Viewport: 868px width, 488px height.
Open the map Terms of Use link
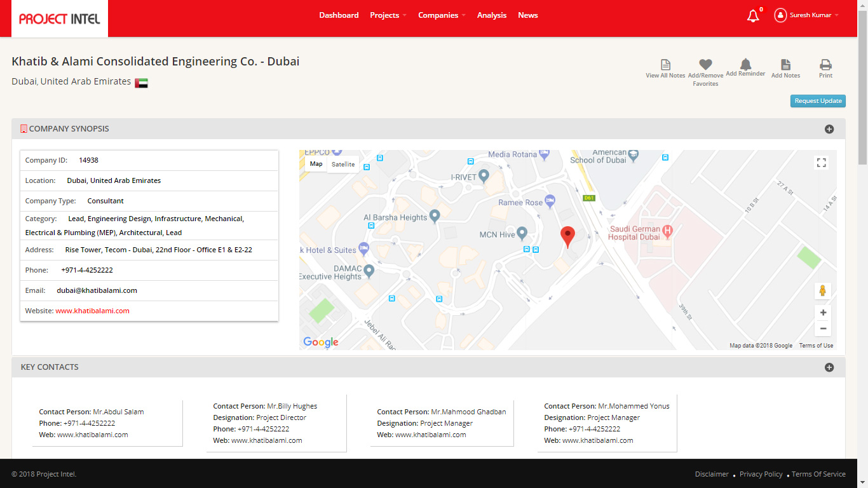point(816,346)
